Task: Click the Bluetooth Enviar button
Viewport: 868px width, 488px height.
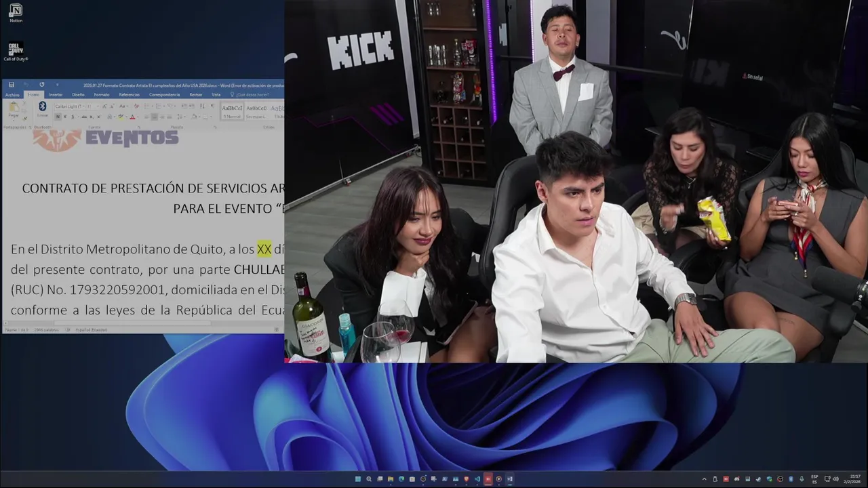Action: (x=43, y=110)
